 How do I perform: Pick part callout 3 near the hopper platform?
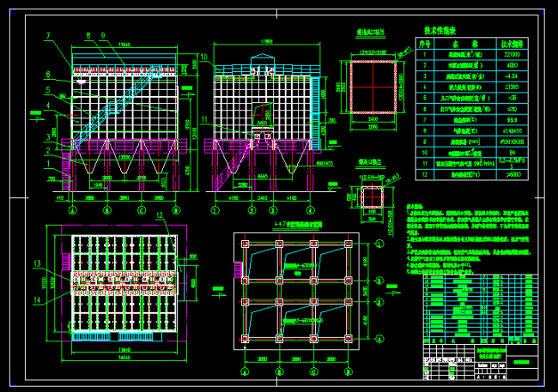pyautogui.click(x=48, y=137)
